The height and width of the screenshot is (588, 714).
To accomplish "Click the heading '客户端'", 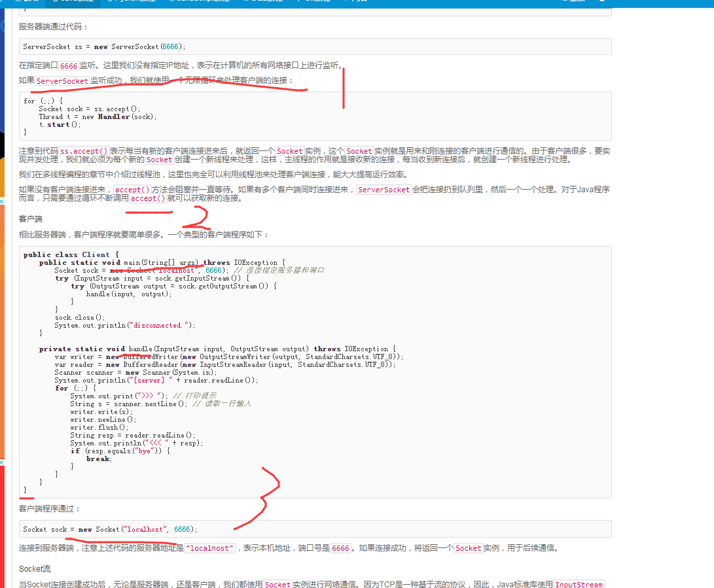I will click(31, 219).
